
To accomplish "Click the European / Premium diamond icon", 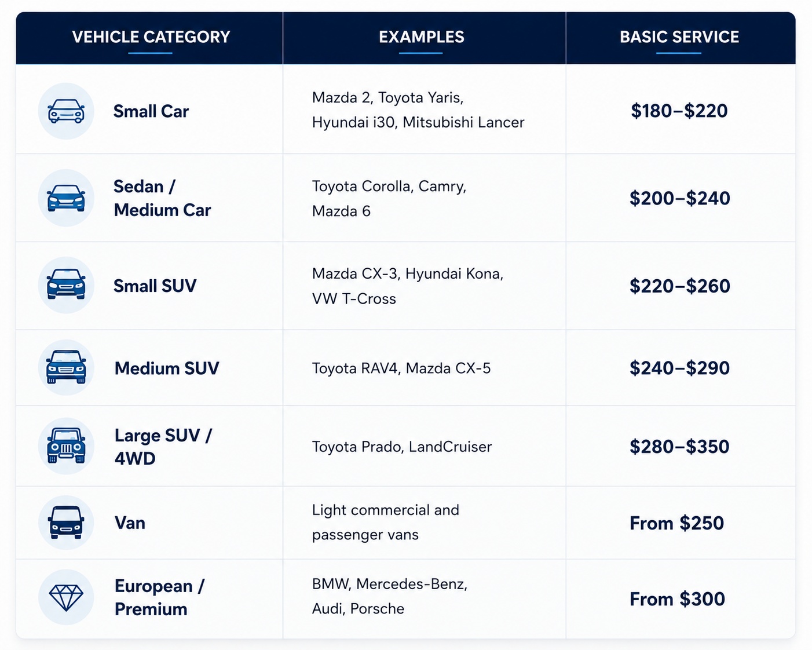I will (x=66, y=597).
